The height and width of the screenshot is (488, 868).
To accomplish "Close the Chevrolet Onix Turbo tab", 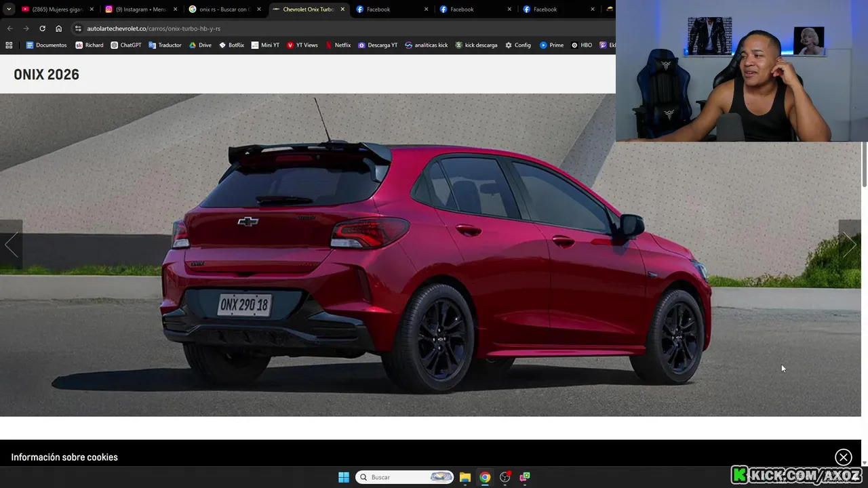I will (342, 9).
